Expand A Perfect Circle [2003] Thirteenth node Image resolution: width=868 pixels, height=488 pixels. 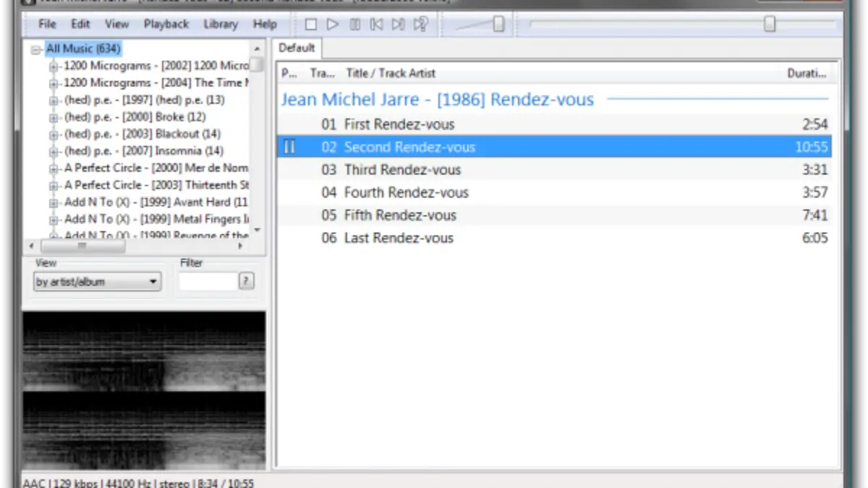pos(54,186)
